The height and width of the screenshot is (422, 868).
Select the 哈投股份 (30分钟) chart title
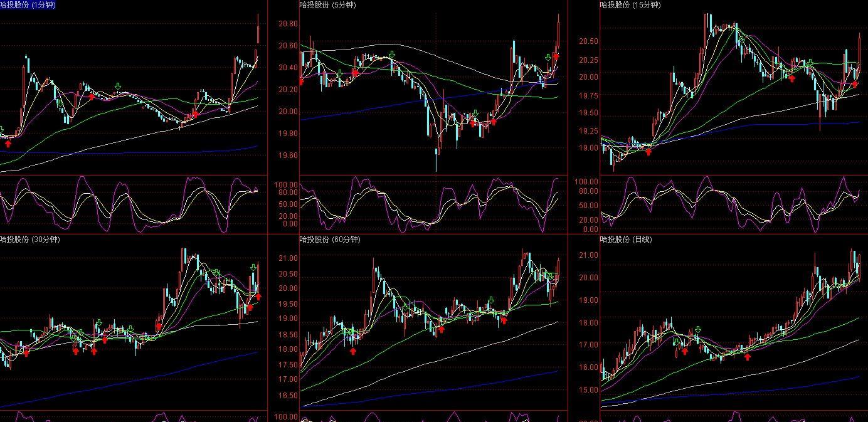point(30,240)
